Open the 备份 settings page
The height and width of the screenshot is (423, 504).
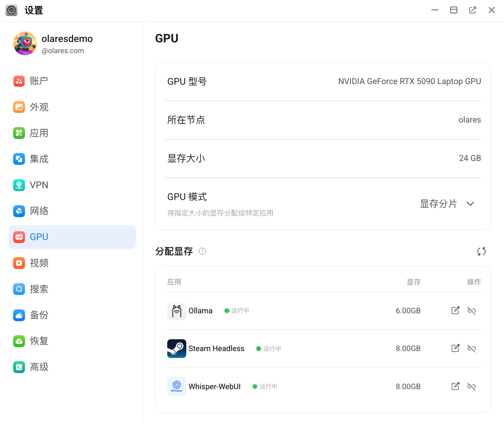(39, 315)
